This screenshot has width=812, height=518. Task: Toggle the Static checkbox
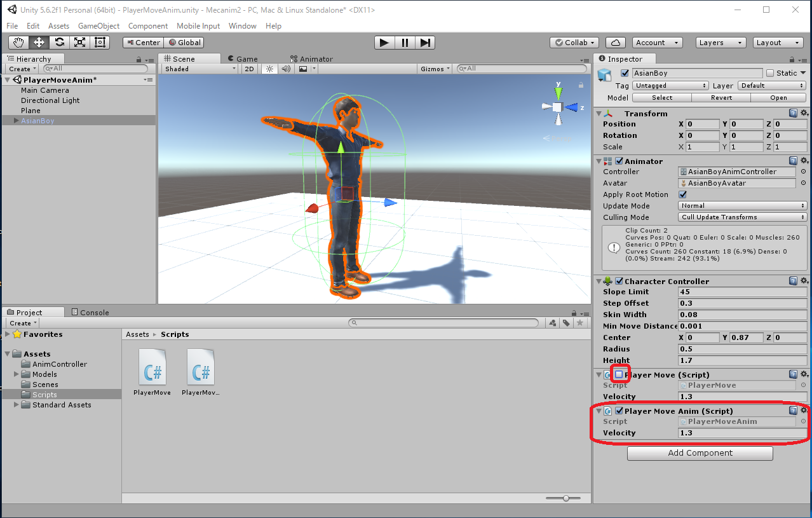pyautogui.click(x=770, y=73)
